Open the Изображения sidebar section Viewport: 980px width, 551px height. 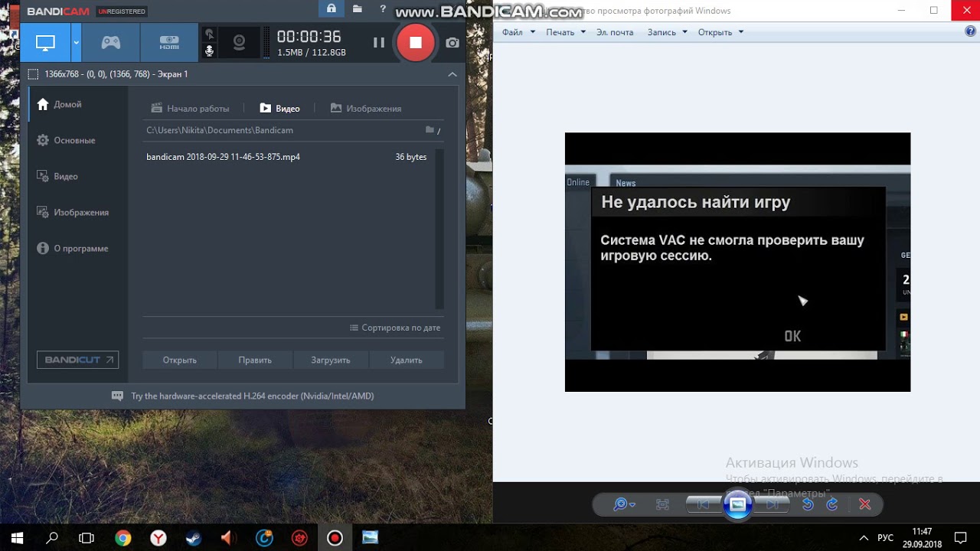coord(77,212)
